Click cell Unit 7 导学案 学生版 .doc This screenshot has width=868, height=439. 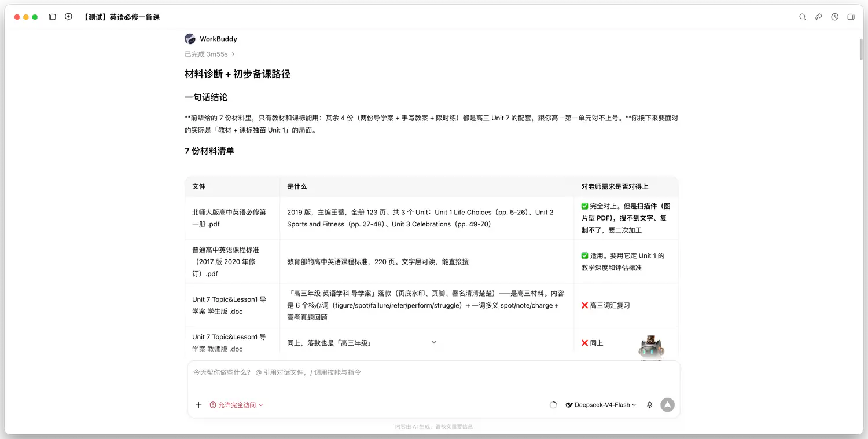tap(232, 305)
